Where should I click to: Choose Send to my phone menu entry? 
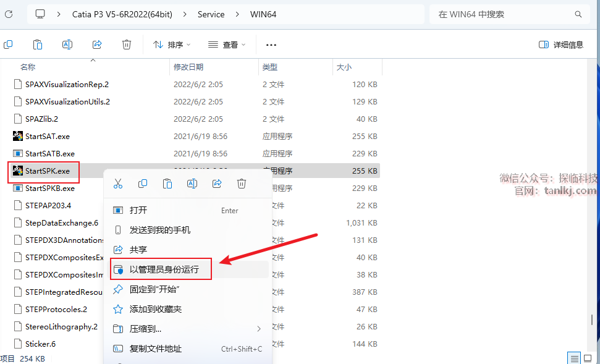[x=188, y=230]
